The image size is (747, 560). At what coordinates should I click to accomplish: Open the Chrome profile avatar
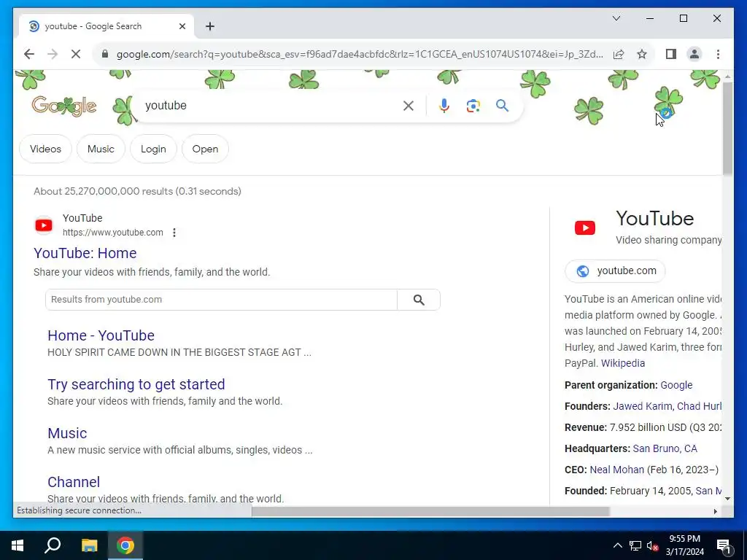694,54
